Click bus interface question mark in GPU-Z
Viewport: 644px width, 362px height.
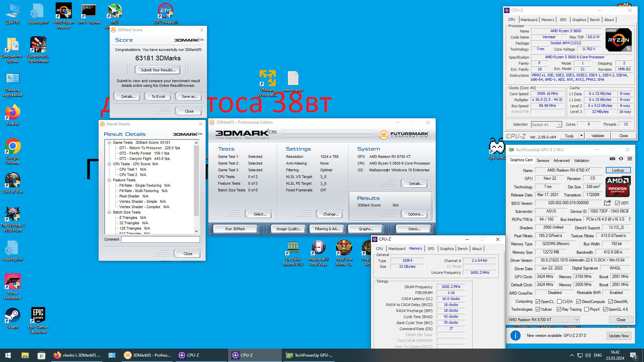click(x=630, y=219)
